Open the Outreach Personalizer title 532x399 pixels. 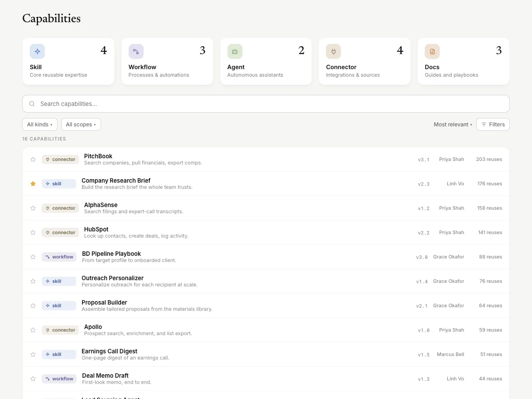[113, 278]
